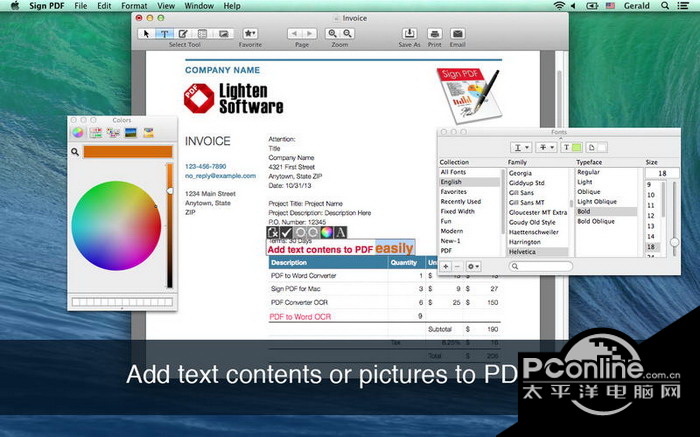
Task: Select the arrow pointer tool in toolbar
Action: click(146, 33)
